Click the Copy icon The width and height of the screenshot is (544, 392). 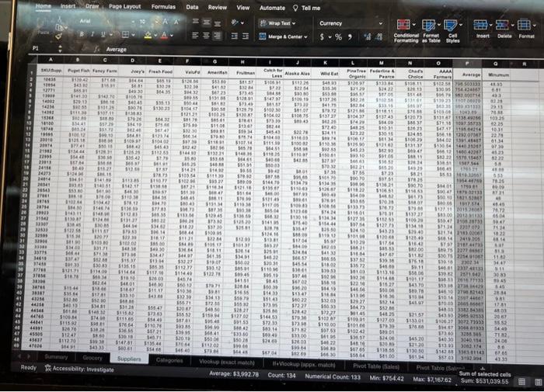[59, 27]
